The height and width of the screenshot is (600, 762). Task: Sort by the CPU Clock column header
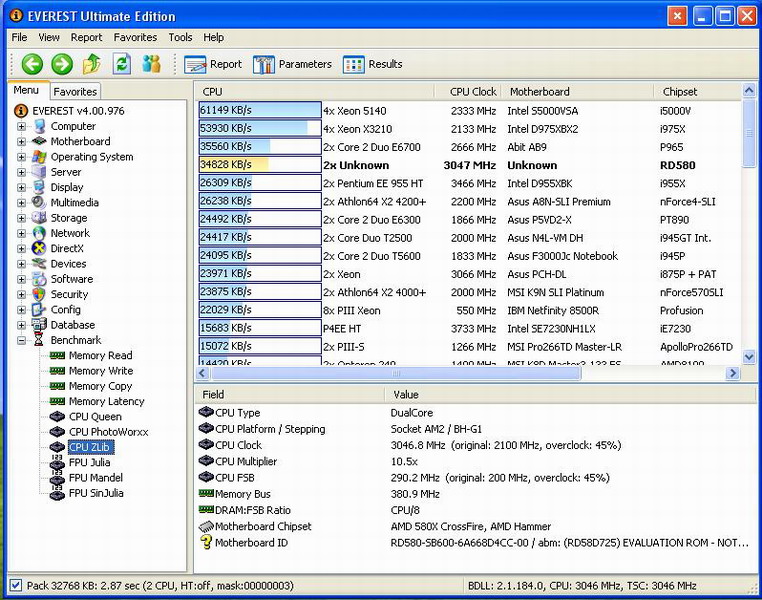(x=467, y=92)
